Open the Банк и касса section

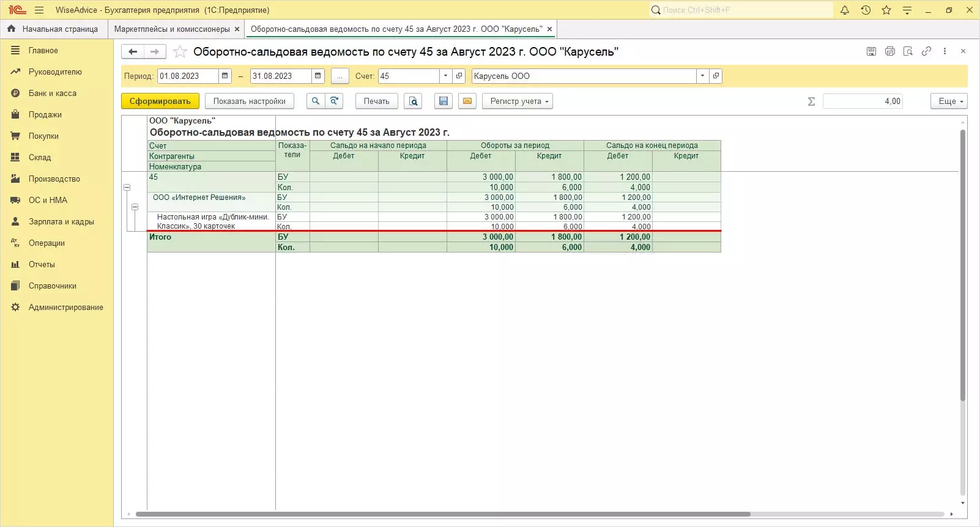(53, 93)
